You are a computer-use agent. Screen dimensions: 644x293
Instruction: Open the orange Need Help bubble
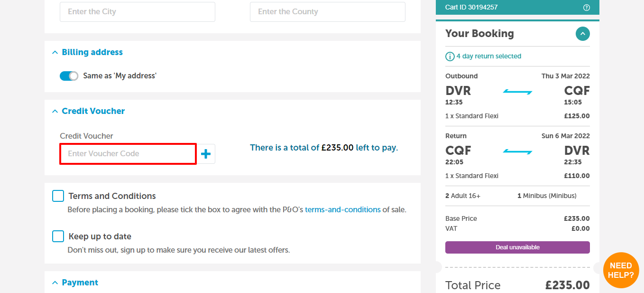[x=621, y=270]
